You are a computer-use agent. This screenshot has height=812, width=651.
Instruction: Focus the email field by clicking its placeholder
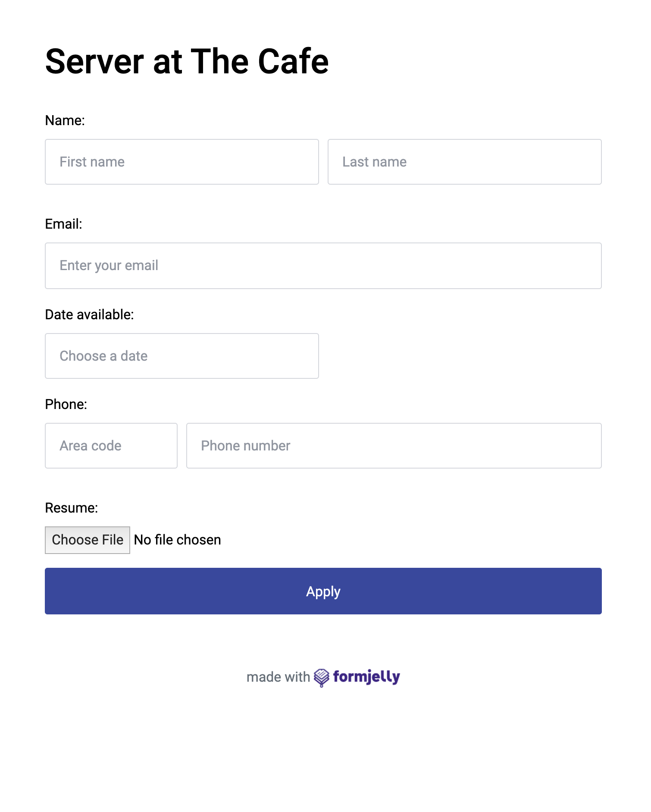[109, 265]
